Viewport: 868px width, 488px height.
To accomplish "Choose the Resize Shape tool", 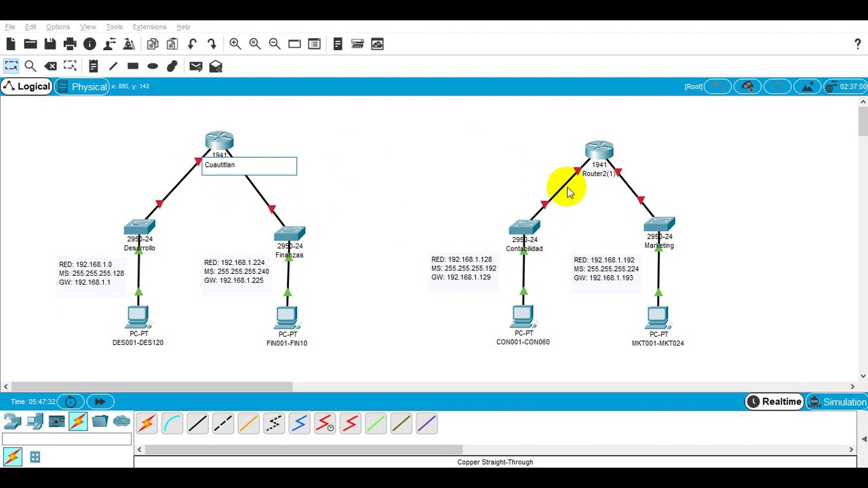I will pos(70,66).
